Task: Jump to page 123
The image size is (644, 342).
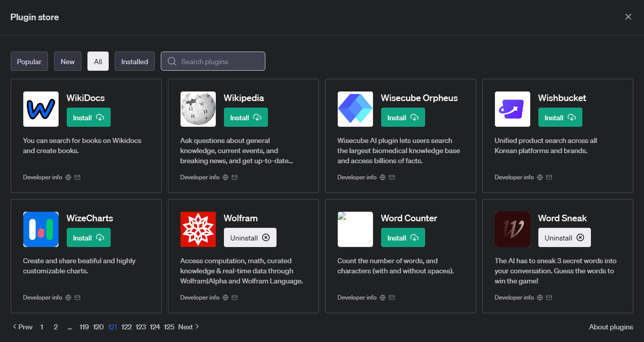Action: tap(141, 327)
